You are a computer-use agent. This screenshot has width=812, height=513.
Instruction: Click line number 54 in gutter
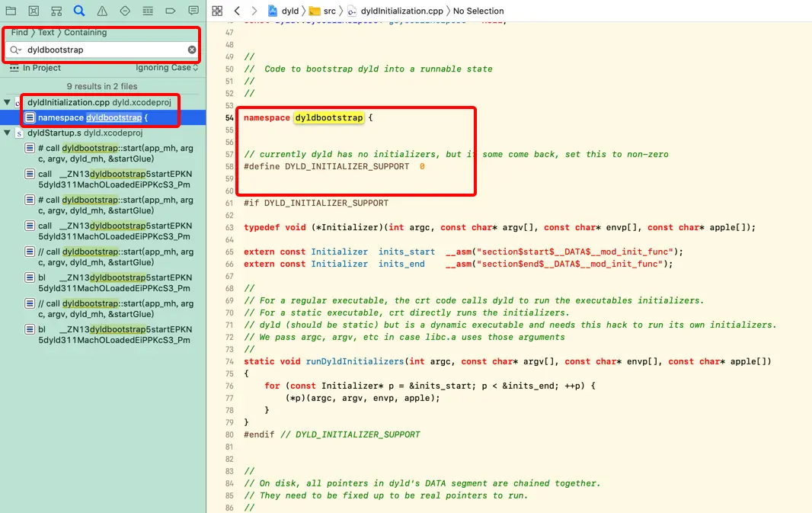(x=229, y=117)
